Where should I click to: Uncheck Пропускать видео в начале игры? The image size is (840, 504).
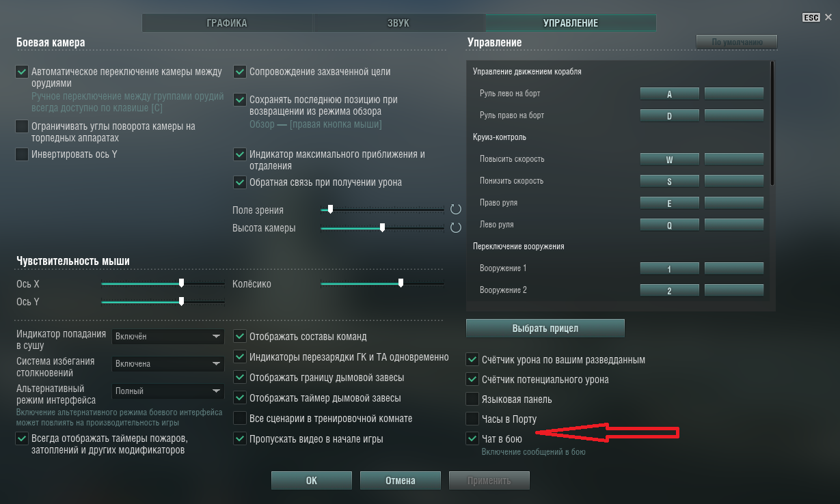coord(240,438)
